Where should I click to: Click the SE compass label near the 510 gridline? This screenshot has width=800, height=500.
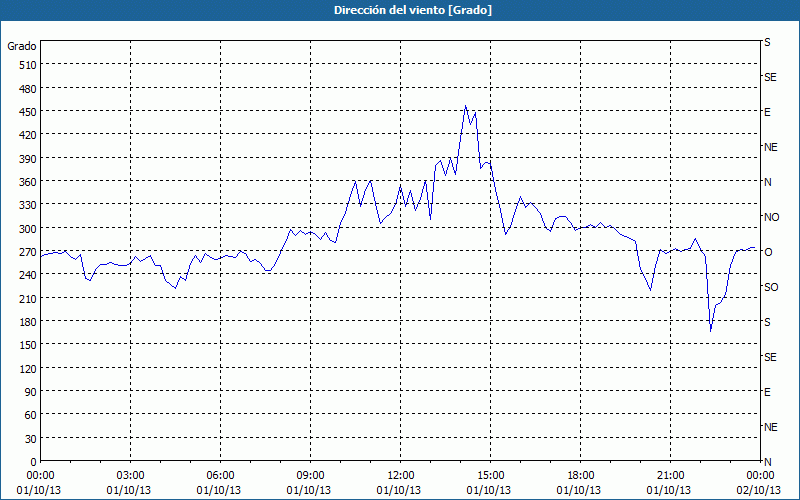coord(770,78)
